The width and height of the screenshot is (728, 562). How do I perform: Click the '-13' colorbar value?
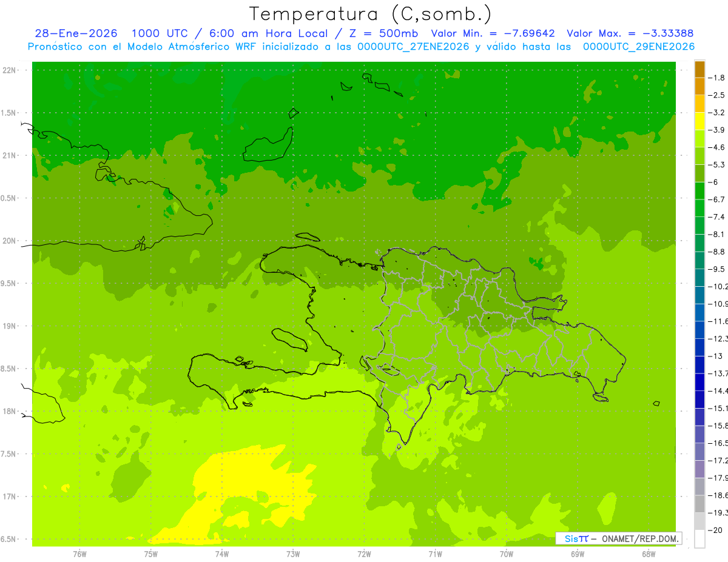tap(716, 356)
